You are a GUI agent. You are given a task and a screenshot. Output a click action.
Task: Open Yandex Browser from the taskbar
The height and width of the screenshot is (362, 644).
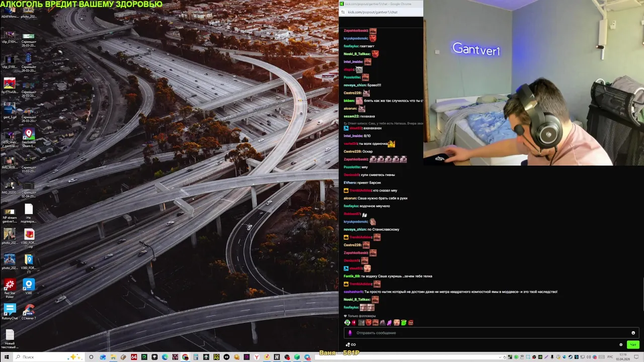(257, 357)
